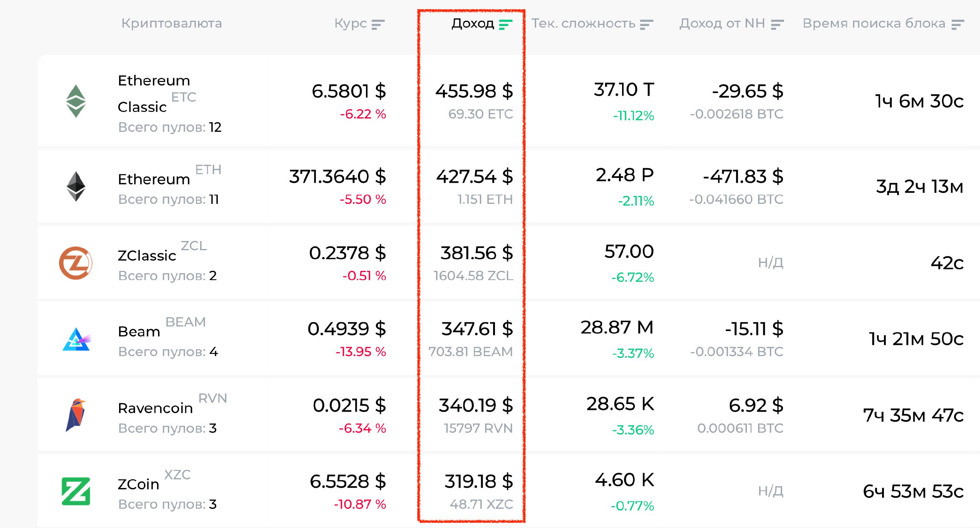Viewport: 980px width, 528px height.
Task: Open the Ethereum Classic name link
Action: (x=154, y=93)
